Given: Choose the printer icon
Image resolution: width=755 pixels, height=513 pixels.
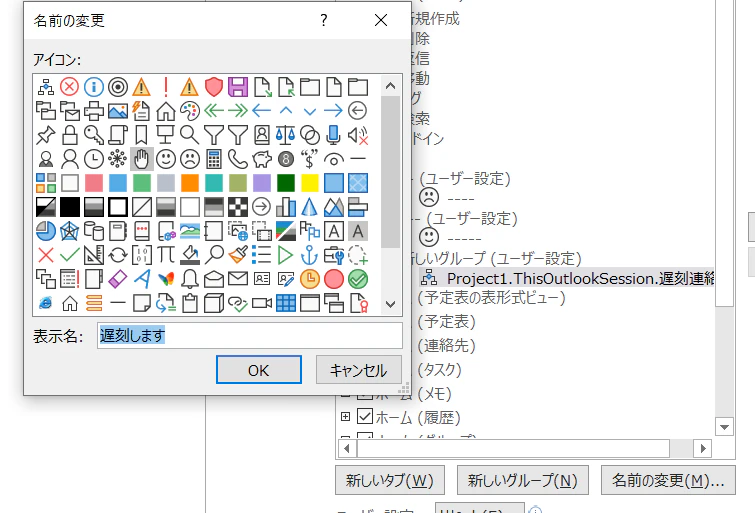Looking at the screenshot, I should pyautogui.click(x=93, y=111).
